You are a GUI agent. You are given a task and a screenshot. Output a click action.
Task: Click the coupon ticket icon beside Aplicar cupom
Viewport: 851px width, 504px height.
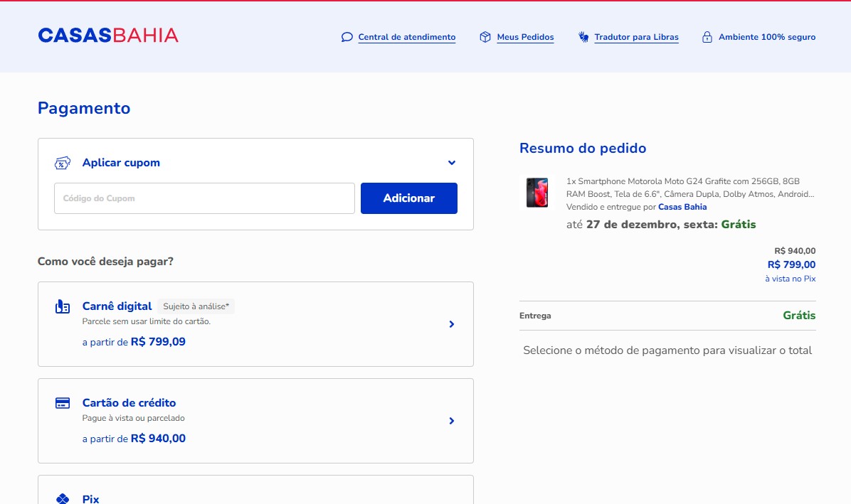(x=63, y=163)
